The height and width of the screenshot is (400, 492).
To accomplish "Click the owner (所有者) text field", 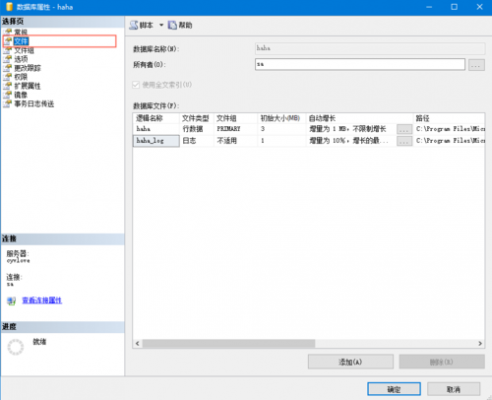I will [360, 64].
